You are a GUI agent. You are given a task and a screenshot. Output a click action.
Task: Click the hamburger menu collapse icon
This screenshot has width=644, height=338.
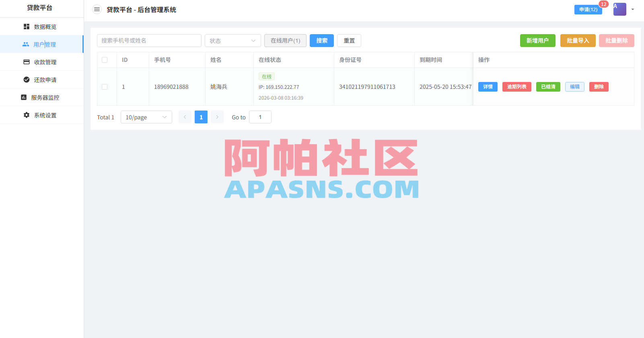pos(97,9)
